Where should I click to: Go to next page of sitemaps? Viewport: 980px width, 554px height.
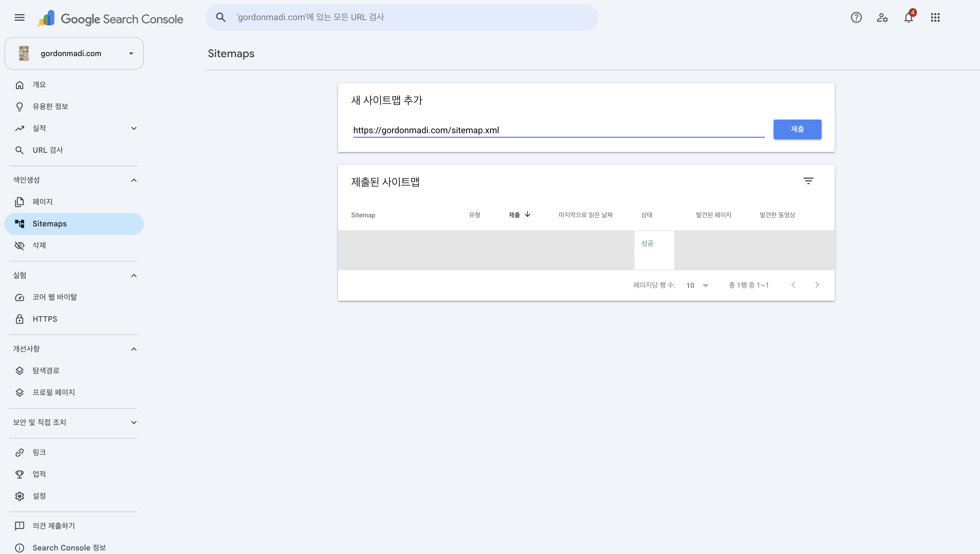point(817,285)
